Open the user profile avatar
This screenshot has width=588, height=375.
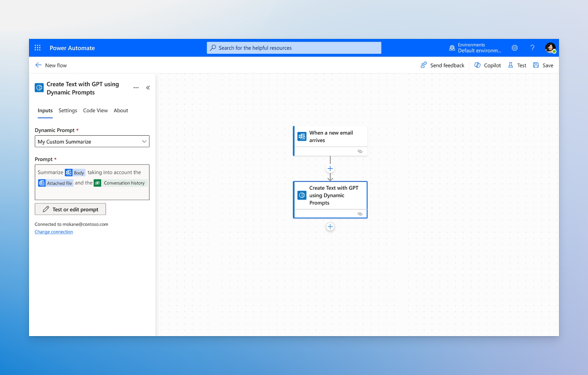click(x=550, y=48)
